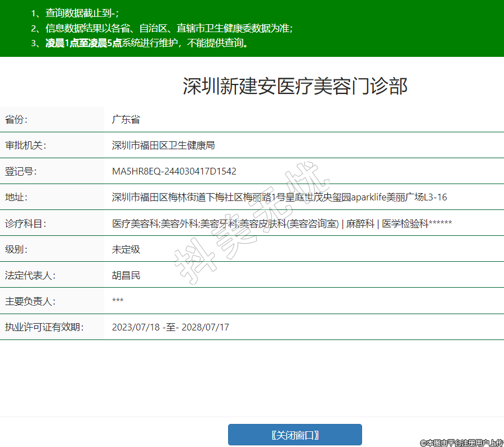The width and height of the screenshot is (504, 447).
Task: Click the 级别 row label
Action: tap(16, 249)
